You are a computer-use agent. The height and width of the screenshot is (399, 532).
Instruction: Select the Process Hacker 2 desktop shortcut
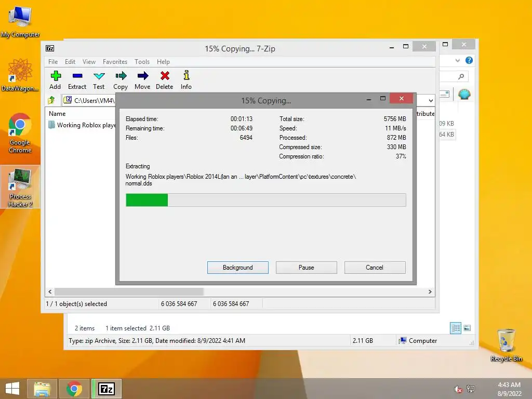tap(20, 187)
